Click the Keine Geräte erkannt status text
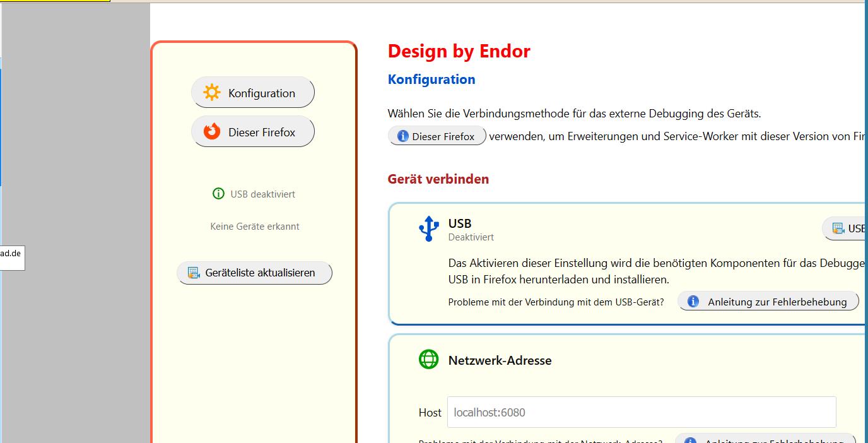This screenshot has width=868, height=443. point(255,227)
